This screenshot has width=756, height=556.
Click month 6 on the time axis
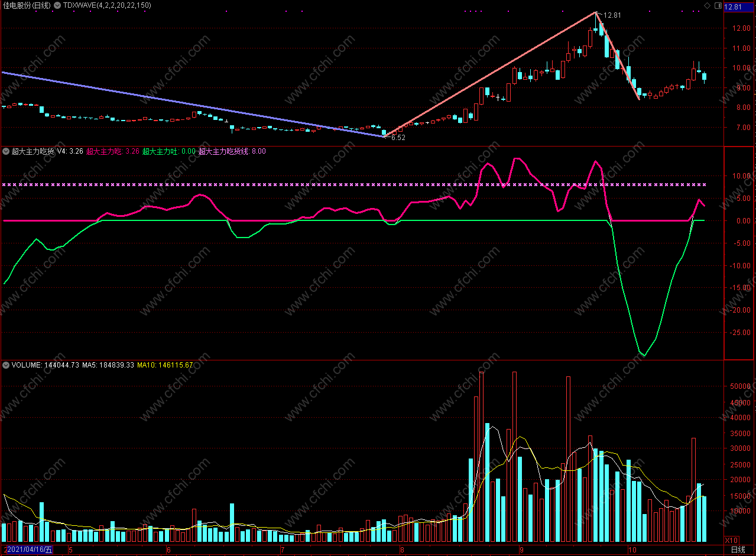click(x=169, y=550)
